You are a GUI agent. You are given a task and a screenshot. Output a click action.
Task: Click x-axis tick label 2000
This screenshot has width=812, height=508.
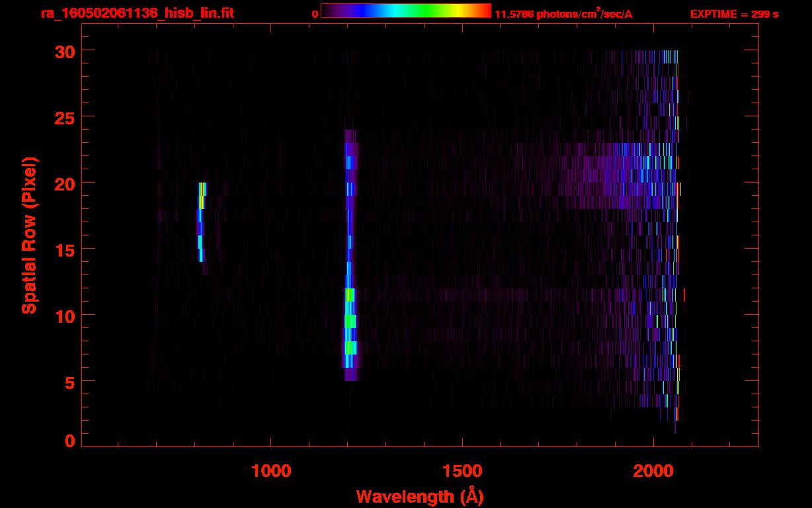coord(653,471)
